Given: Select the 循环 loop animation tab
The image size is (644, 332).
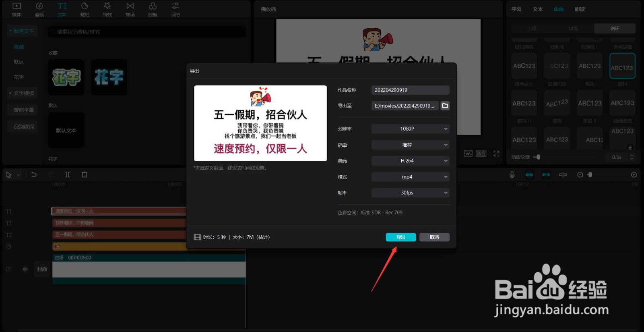Looking at the screenshot, I should pyautogui.click(x=615, y=29).
